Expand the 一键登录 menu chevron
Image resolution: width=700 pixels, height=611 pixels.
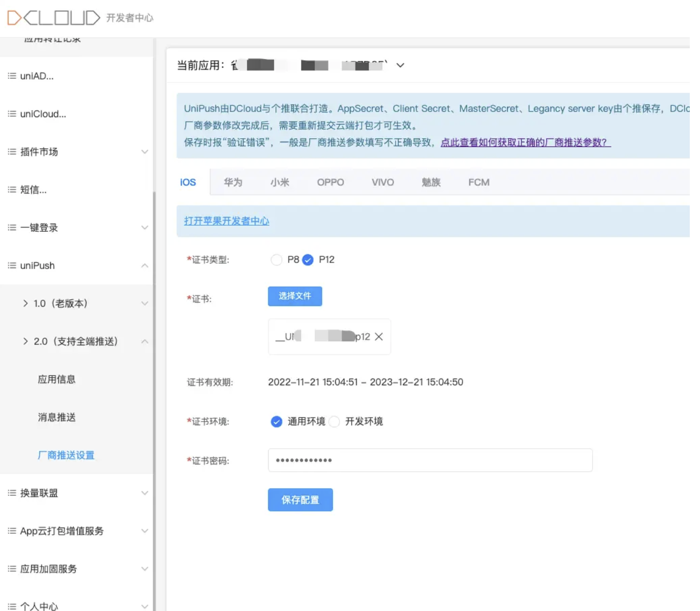coord(145,228)
